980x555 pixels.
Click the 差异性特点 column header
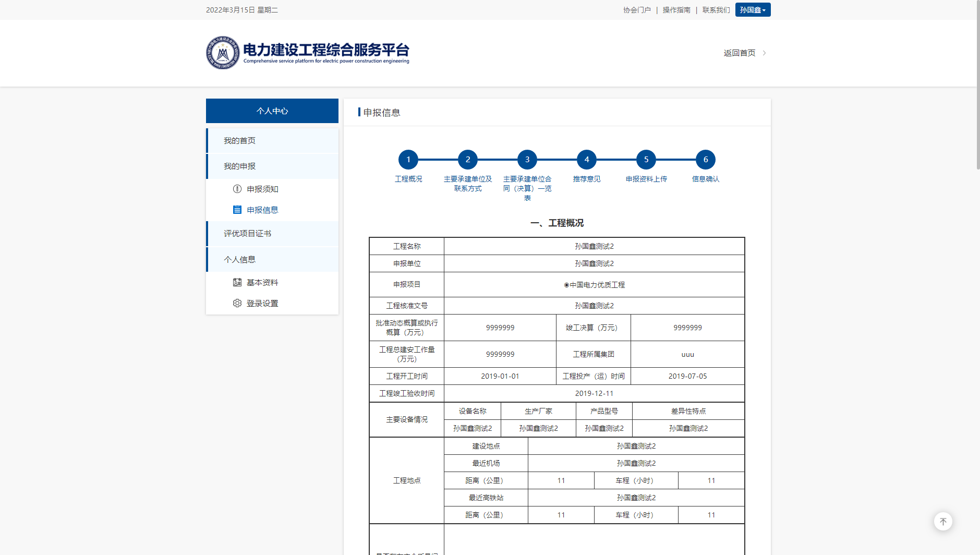[x=688, y=411]
